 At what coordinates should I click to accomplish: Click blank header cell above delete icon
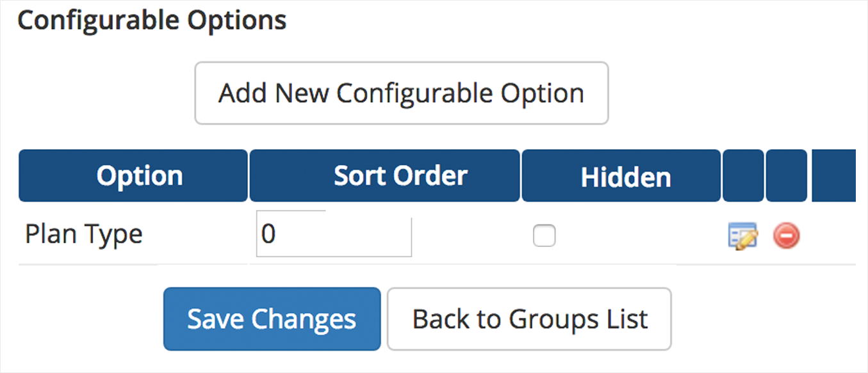[x=786, y=176]
